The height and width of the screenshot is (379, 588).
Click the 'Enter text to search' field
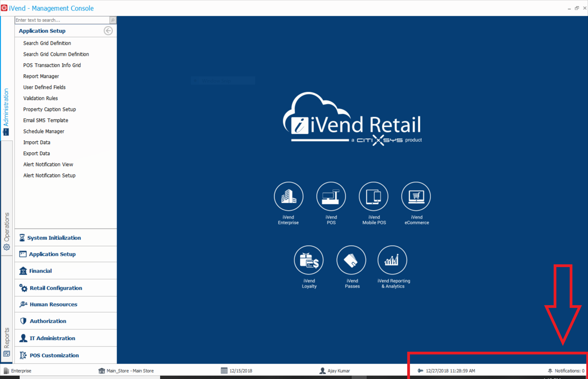click(x=62, y=20)
